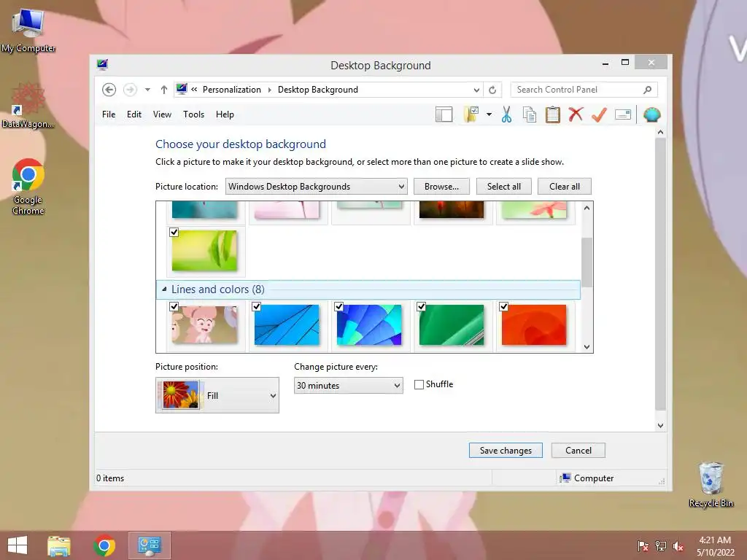Screen dimensions: 747x560
Task: Click the Copy toolbar icon
Action: [530, 114]
